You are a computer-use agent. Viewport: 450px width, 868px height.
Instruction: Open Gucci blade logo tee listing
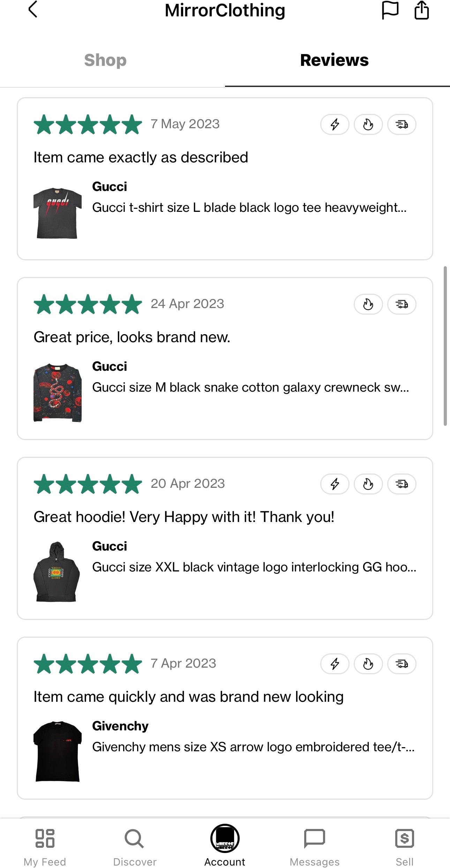pos(249,208)
